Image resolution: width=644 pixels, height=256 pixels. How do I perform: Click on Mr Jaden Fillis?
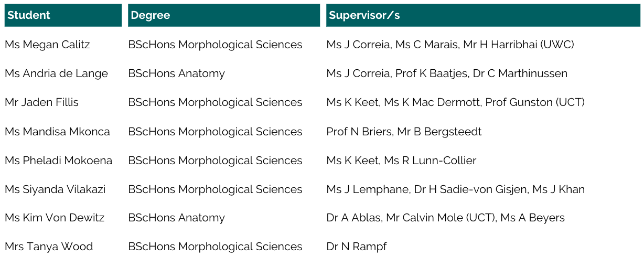click(x=41, y=102)
